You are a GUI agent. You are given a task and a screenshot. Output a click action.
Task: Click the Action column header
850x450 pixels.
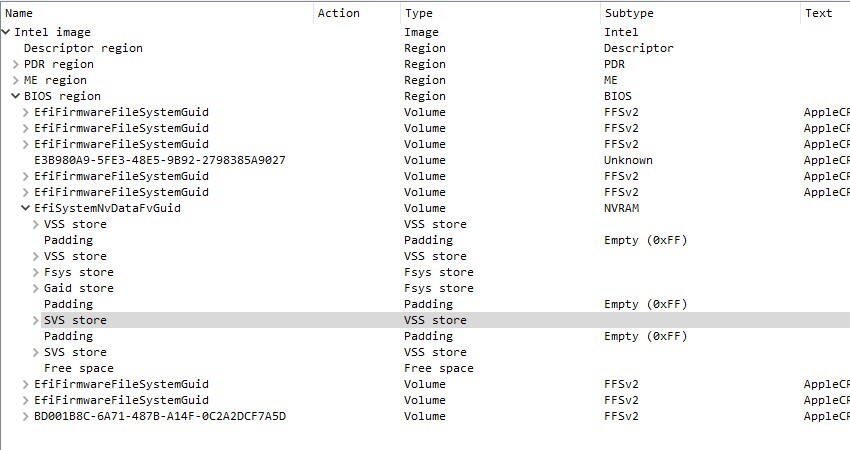(x=338, y=13)
